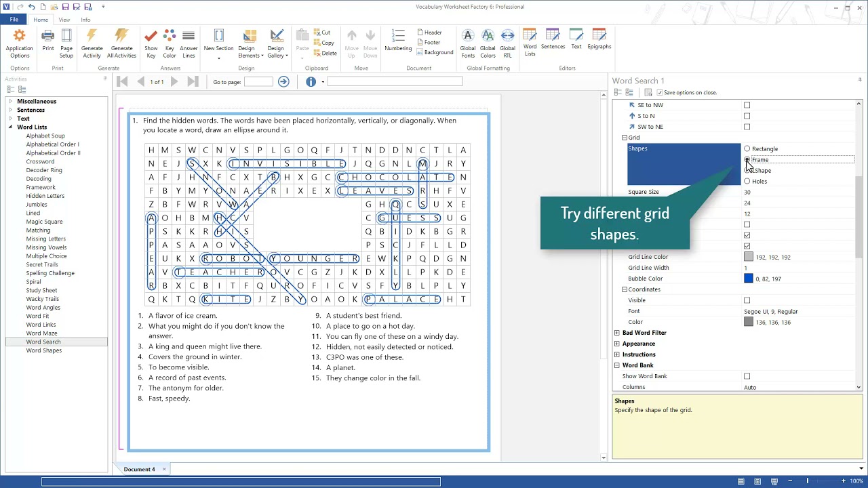Expand the Miscellaneous activities node
This screenshot has height=488, width=868.
click(10, 102)
